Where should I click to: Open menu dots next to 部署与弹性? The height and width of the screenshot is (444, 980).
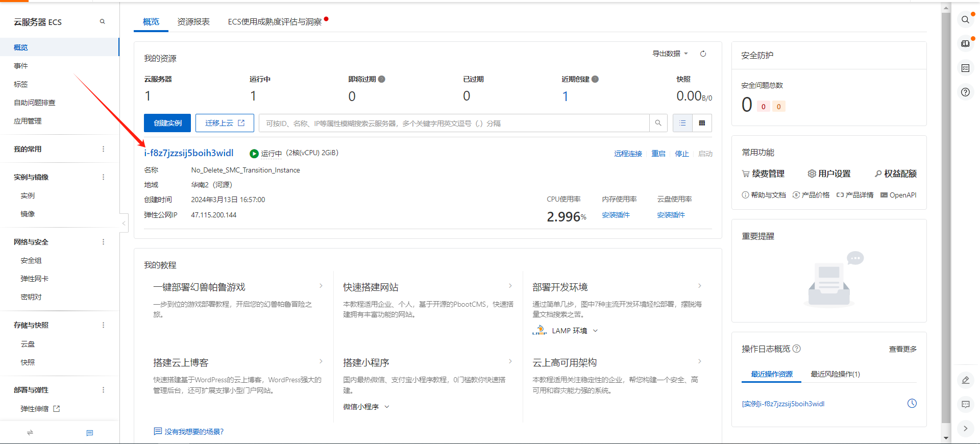click(x=103, y=390)
